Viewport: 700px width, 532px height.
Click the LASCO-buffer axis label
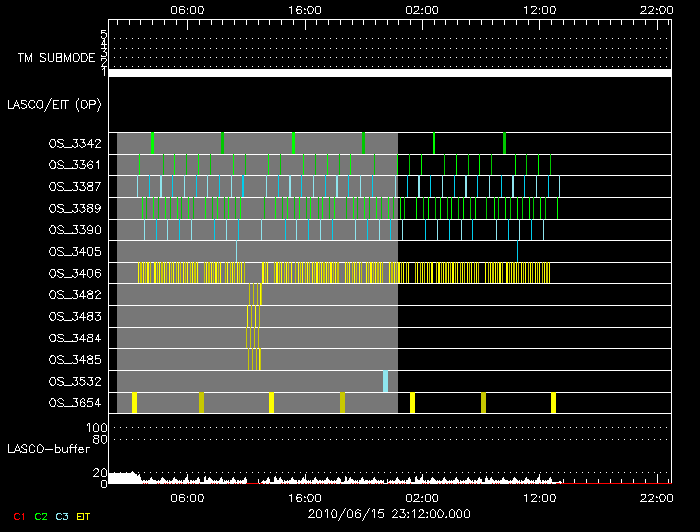[47, 448]
